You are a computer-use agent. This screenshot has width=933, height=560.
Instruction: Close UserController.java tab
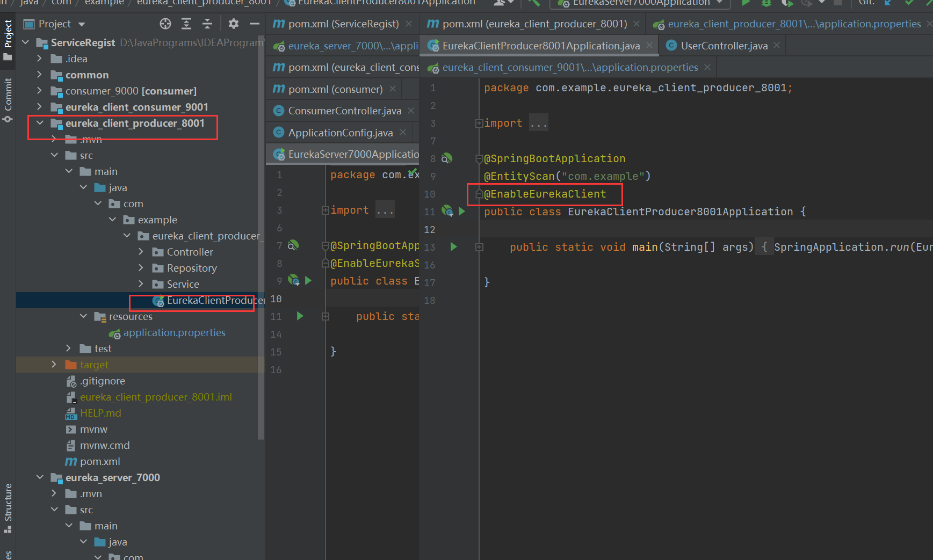[777, 46]
